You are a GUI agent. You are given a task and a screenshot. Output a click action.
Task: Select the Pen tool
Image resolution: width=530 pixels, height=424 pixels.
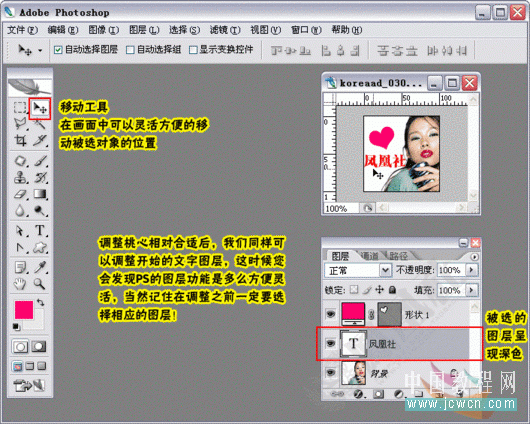point(20,248)
